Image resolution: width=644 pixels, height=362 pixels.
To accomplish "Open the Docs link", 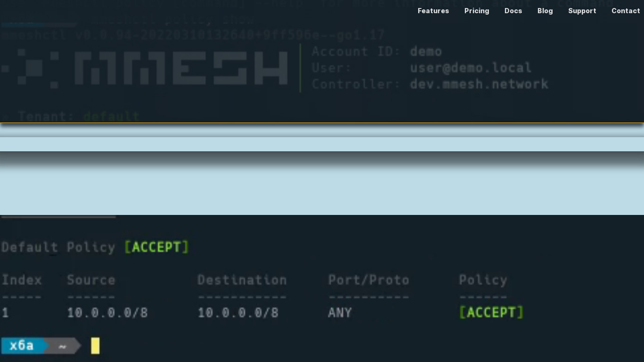I will (x=513, y=11).
